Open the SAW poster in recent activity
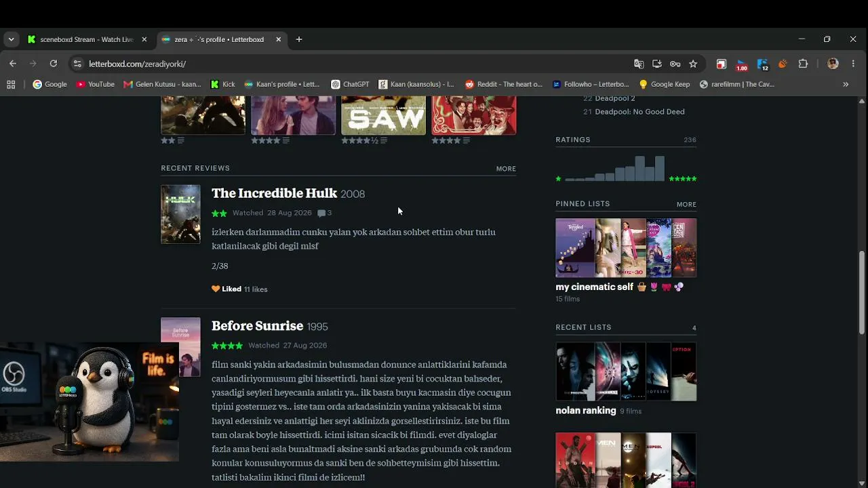Screen dimensions: 868x488 click(x=384, y=115)
